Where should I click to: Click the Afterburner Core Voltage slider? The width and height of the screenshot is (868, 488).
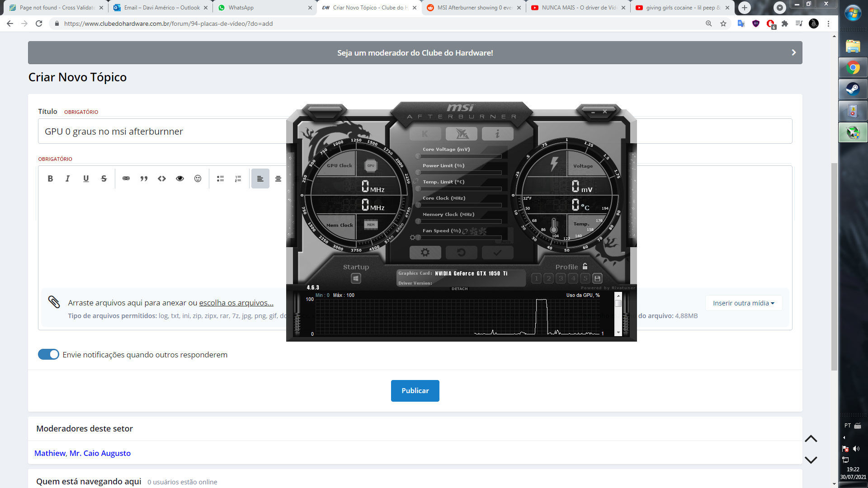point(459,156)
